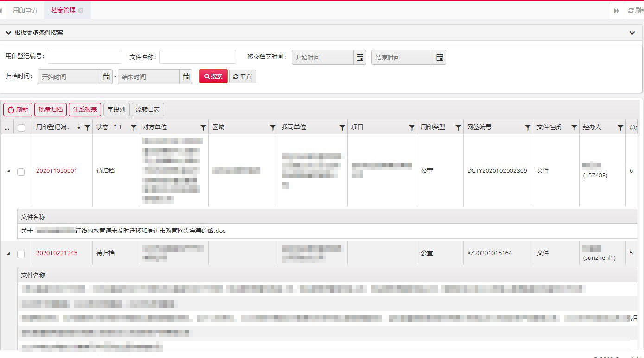Viewport: 644px width, 358px height.
Task: Click the 用印登记编号 input field
Action: (85, 57)
